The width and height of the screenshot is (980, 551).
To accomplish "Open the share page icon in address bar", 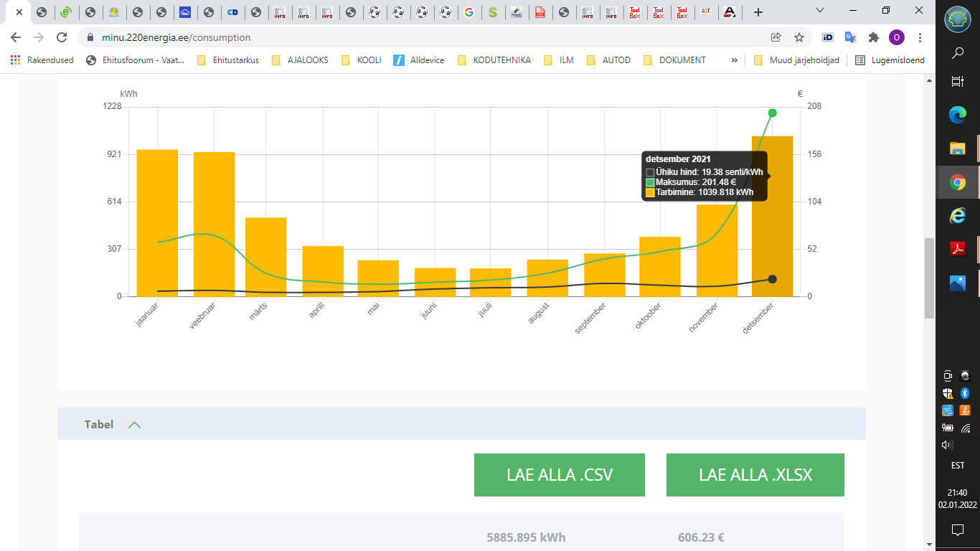I will click(x=776, y=37).
